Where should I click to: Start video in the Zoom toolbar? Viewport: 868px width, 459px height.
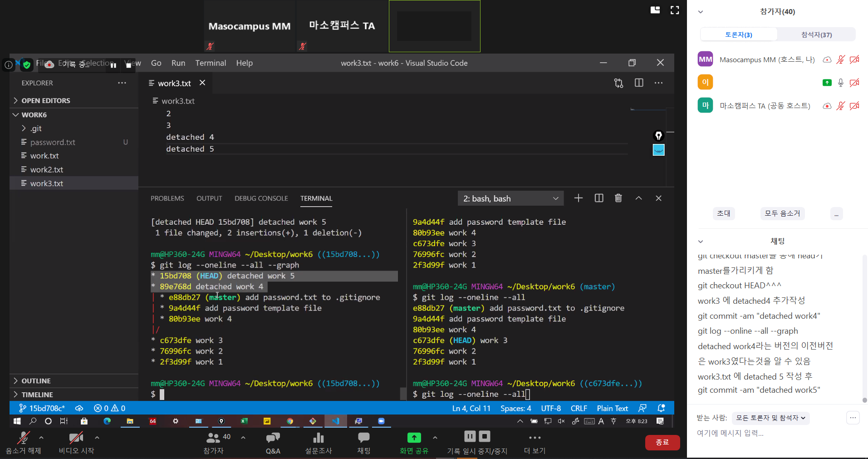pyautogui.click(x=76, y=438)
